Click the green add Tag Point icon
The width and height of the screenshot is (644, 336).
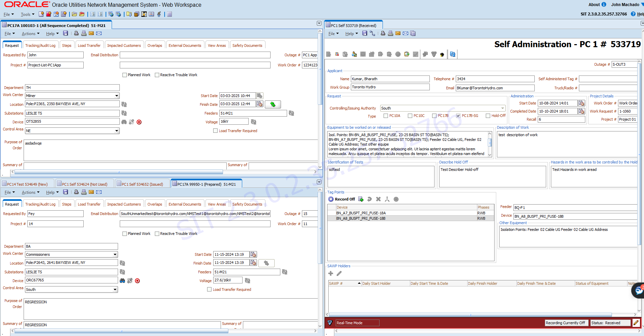click(x=361, y=199)
